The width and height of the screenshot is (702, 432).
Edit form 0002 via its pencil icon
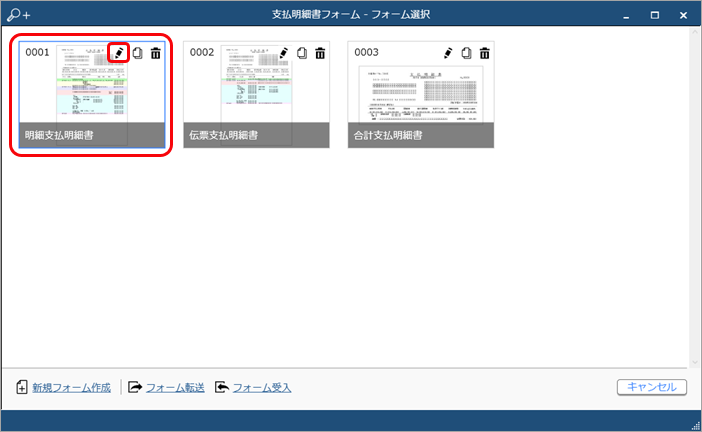click(x=283, y=53)
